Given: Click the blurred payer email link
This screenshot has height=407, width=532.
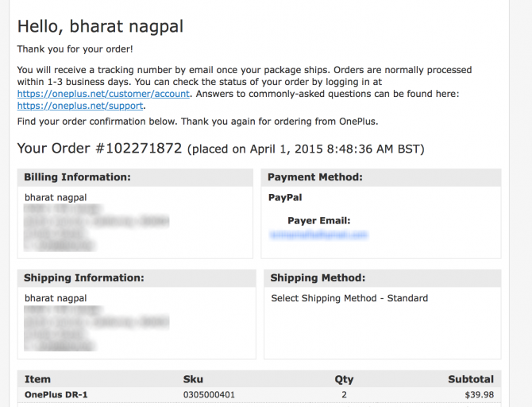Looking at the screenshot, I should pos(318,235).
